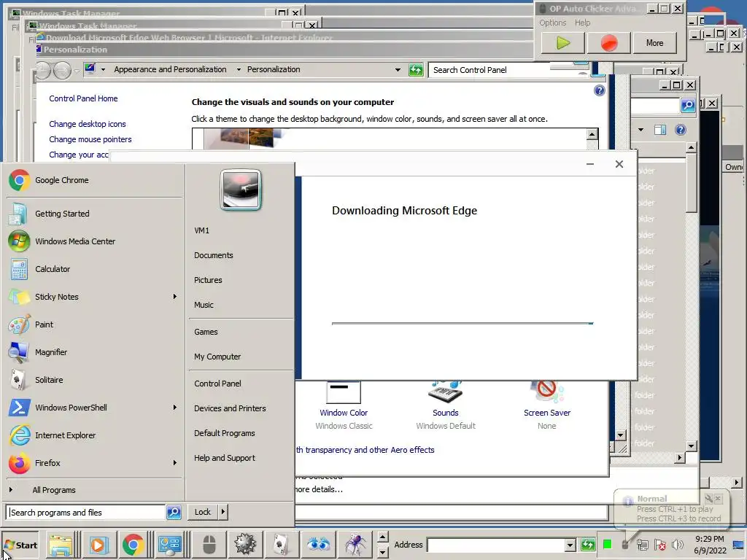Launch Paint from Start menu
747x560 pixels.
(x=94, y=324)
